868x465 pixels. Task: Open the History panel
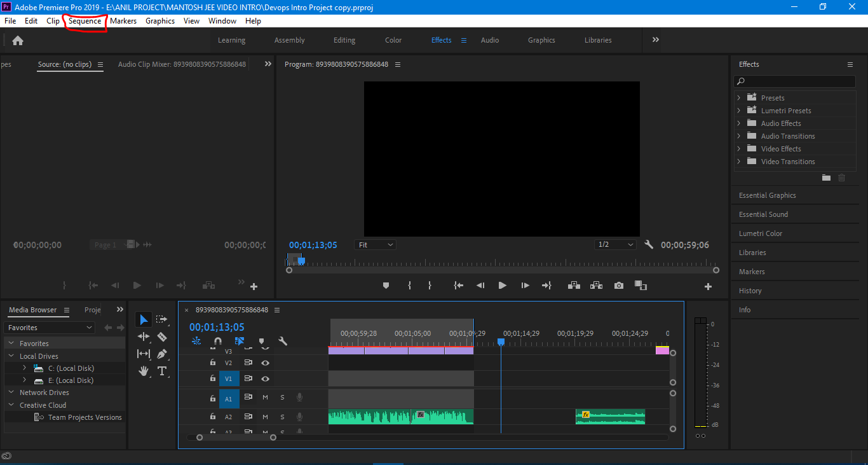pos(750,291)
